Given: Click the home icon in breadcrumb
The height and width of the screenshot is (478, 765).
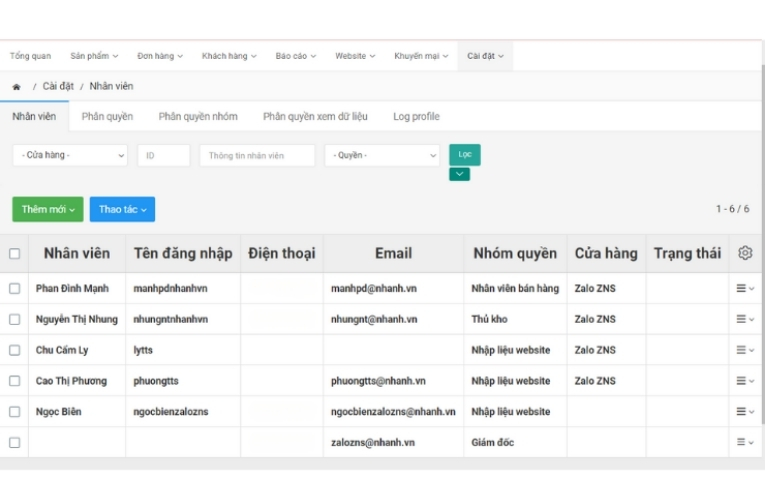Looking at the screenshot, I should click(16, 87).
